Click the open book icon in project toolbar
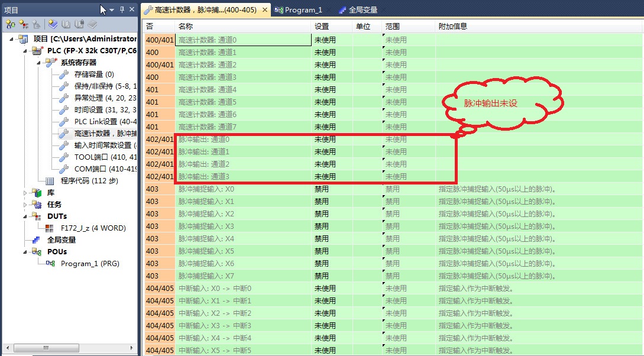 66,24
